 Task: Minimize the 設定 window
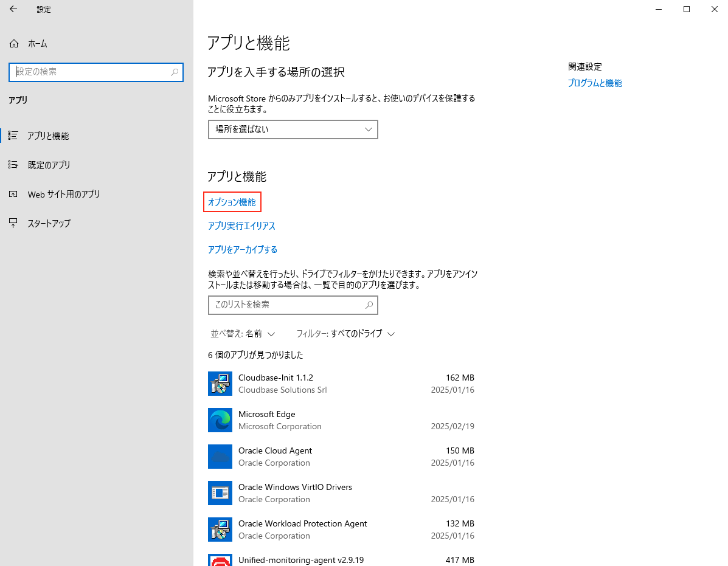[659, 9]
